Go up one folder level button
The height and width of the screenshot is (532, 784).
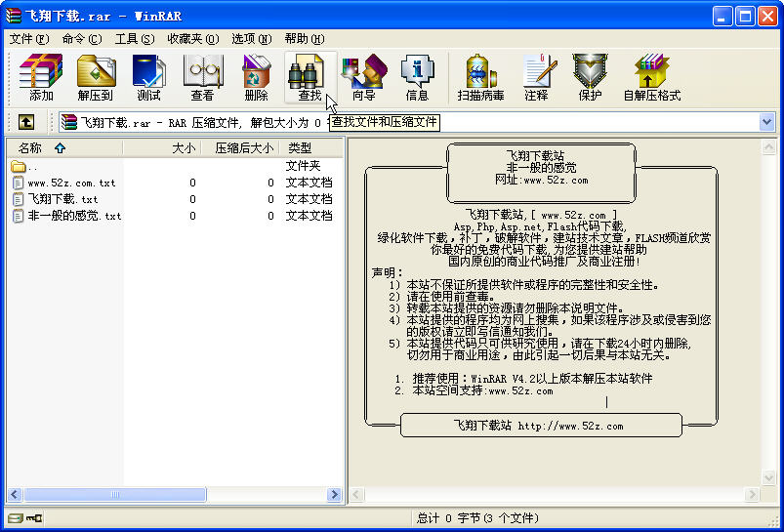[x=26, y=122]
